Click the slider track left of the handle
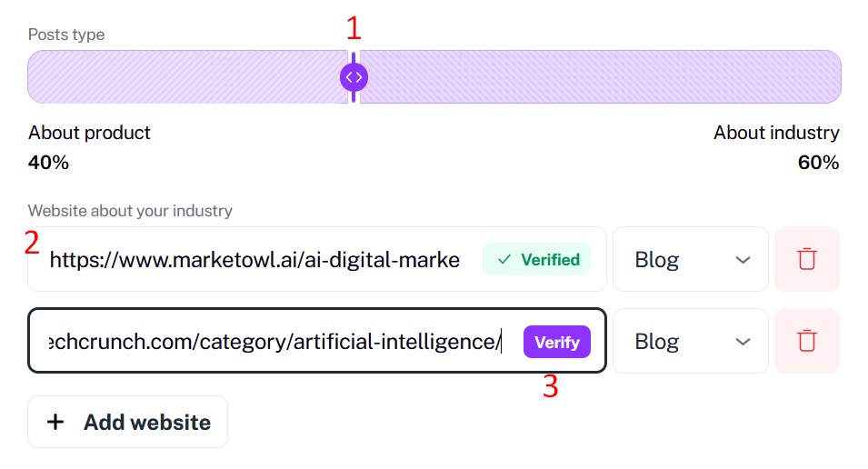The width and height of the screenshot is (868, 469). 182,77
